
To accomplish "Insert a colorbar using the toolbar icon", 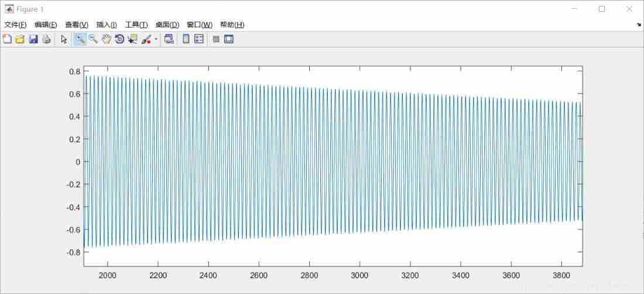I will click(186, 39).
